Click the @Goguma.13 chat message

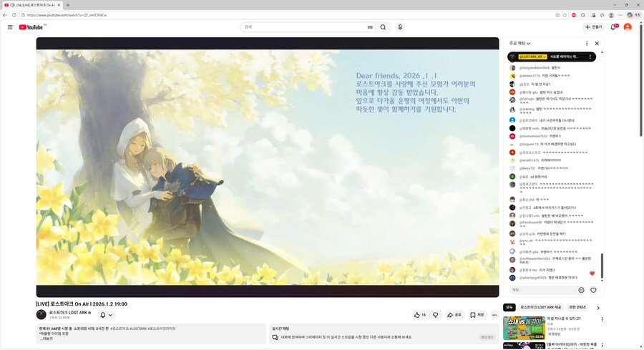click(552, 144)
